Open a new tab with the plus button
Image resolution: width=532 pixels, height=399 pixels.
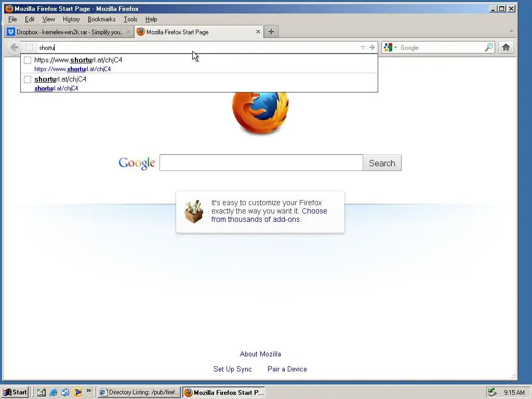tap(271, 32)
